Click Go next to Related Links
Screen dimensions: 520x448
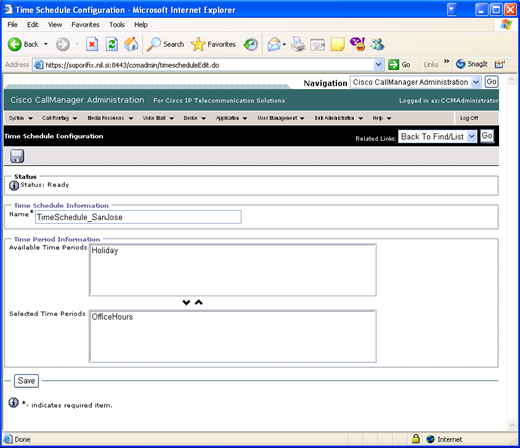487,136
